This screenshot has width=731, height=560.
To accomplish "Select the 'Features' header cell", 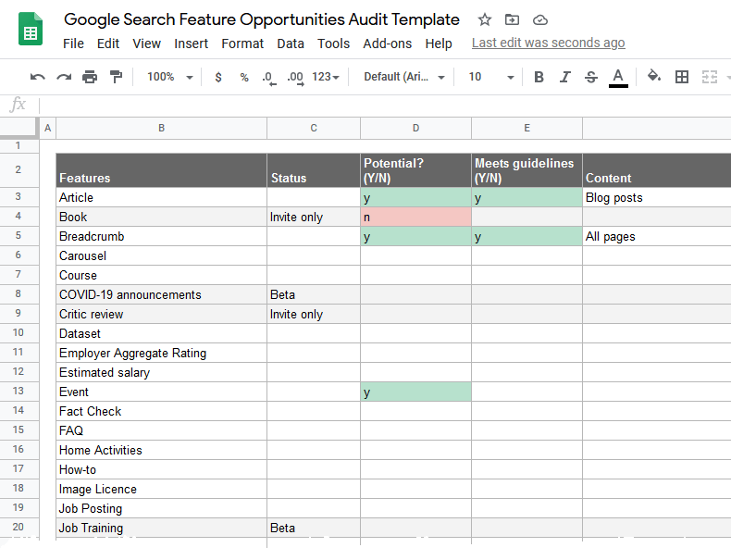I will tap(161, 170).
